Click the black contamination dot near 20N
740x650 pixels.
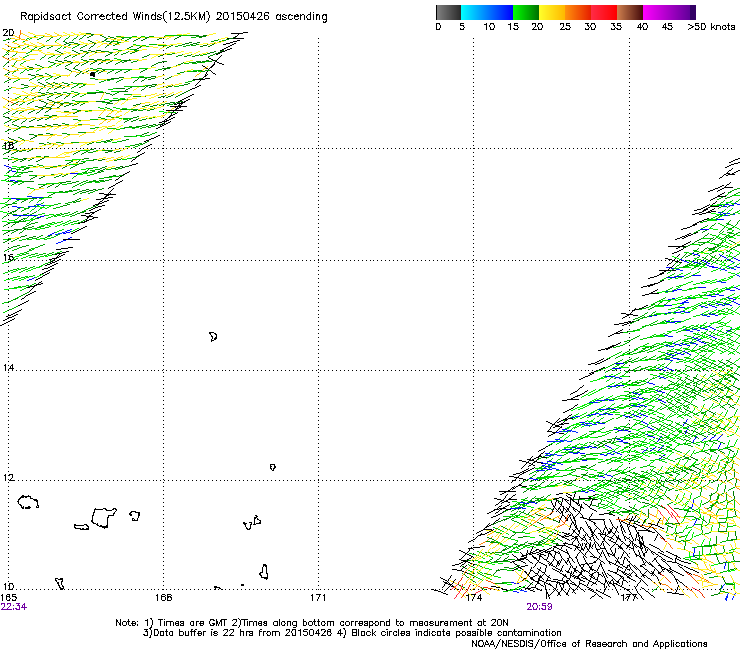click(92, 74)
